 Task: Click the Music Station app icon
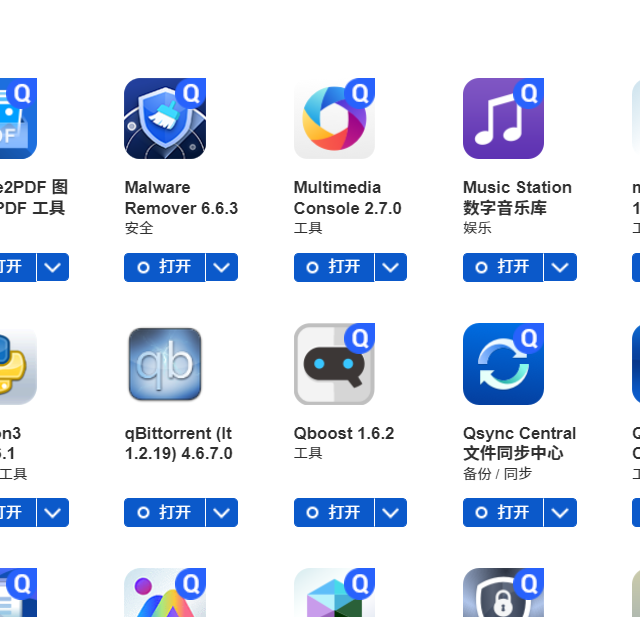[503, 118]
